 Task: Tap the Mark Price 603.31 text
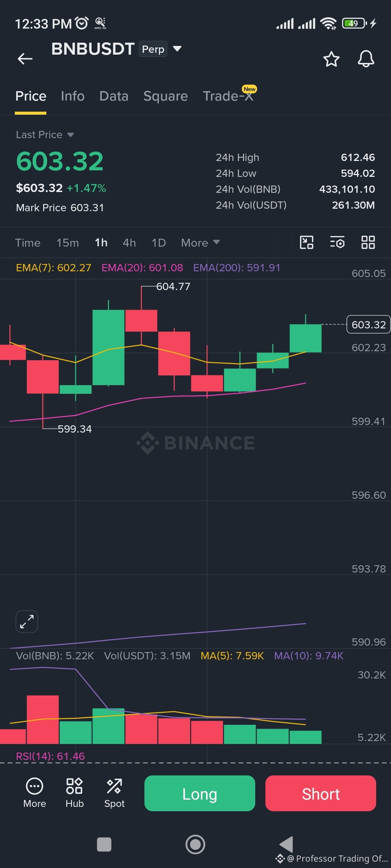pyautogui.click(x=60, y=208)
